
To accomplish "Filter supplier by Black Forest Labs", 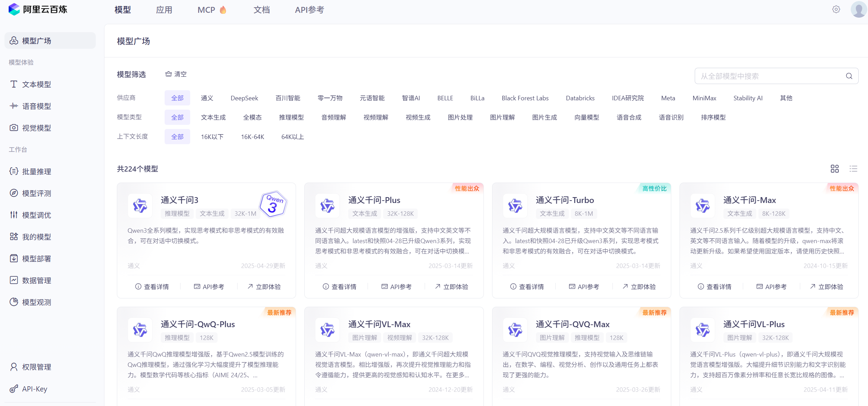I will click(x=525, y=98).
